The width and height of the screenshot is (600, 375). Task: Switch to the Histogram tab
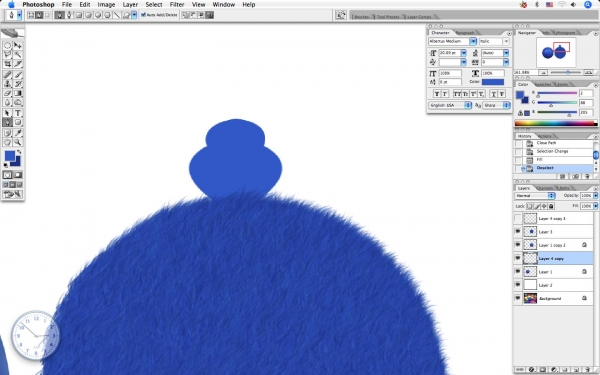(565, 33)
